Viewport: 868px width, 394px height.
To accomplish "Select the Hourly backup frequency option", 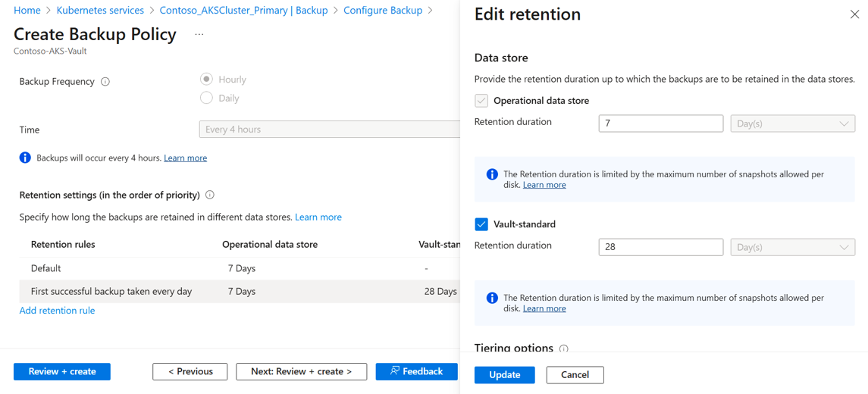I will (x=206, y=79).
